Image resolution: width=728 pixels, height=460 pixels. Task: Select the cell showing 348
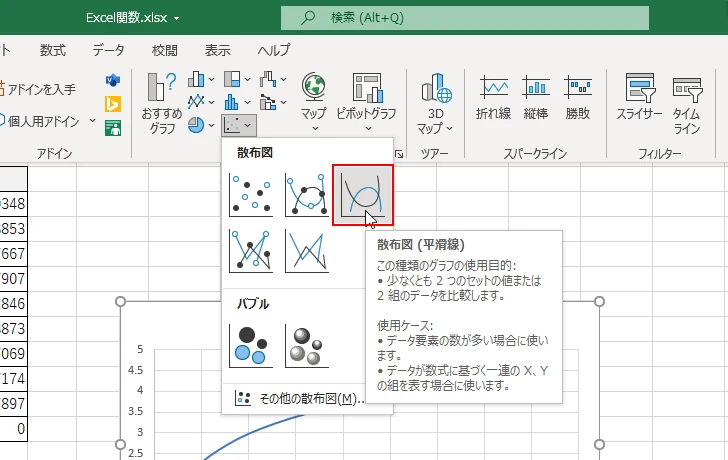(13, 203)
